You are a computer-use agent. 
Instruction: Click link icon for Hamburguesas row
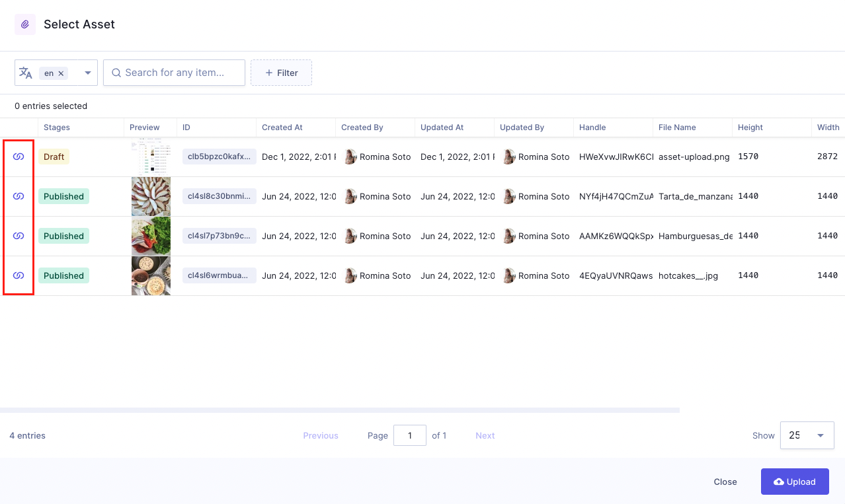tap(19, 236)
